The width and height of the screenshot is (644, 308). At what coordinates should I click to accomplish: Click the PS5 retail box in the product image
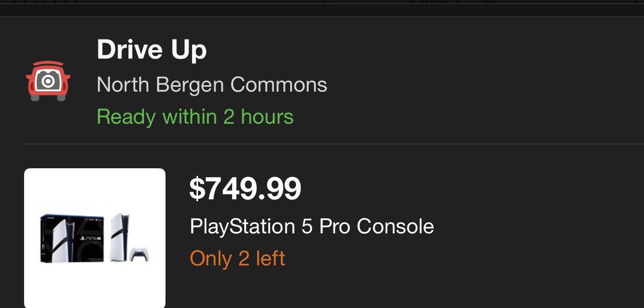(72, 237)
